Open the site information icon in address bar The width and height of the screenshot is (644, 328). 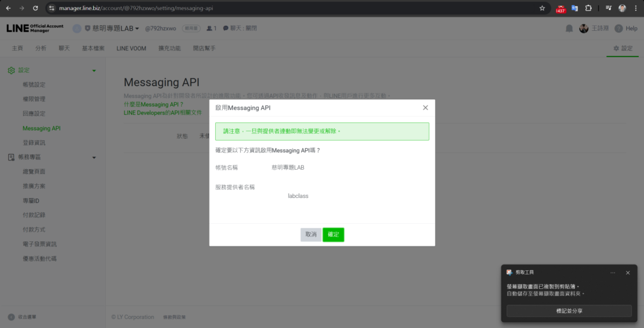52,8
